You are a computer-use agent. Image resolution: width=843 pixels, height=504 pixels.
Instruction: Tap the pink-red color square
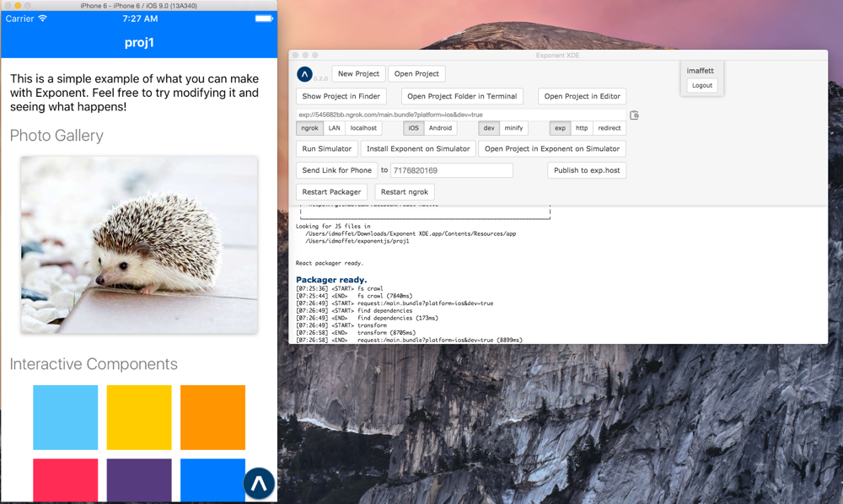(66, 480)
